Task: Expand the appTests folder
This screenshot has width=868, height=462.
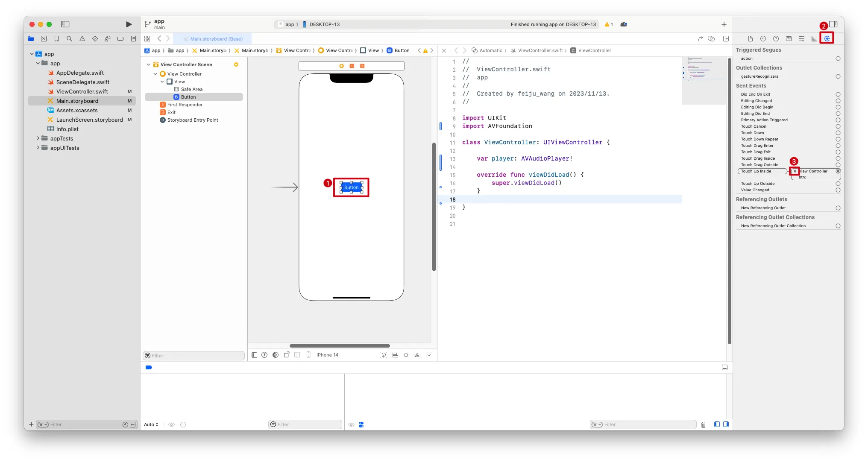Action: click(38, 138)
